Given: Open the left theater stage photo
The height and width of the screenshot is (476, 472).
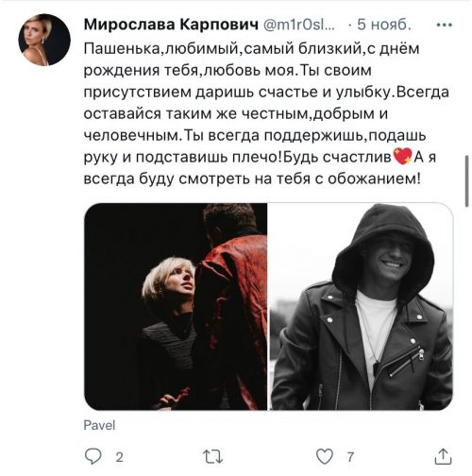Looking at the screenshot, I should (x=176, y=306).
